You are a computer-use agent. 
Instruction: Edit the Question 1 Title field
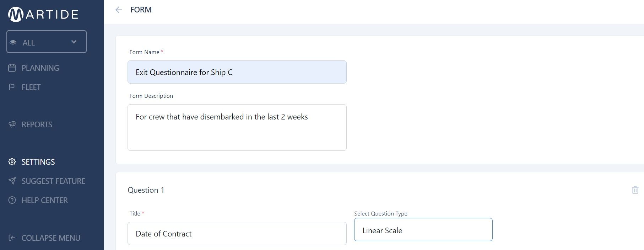[x=237, y=234]
